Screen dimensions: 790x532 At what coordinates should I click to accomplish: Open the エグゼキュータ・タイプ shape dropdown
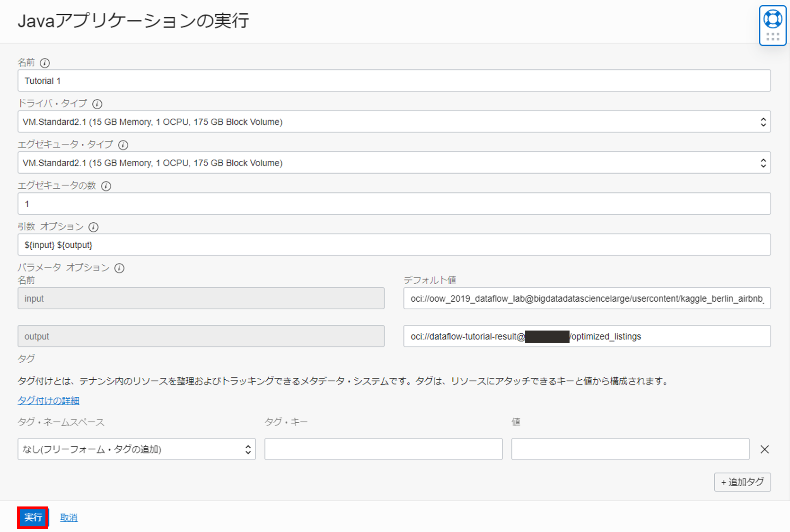point(394,163)
